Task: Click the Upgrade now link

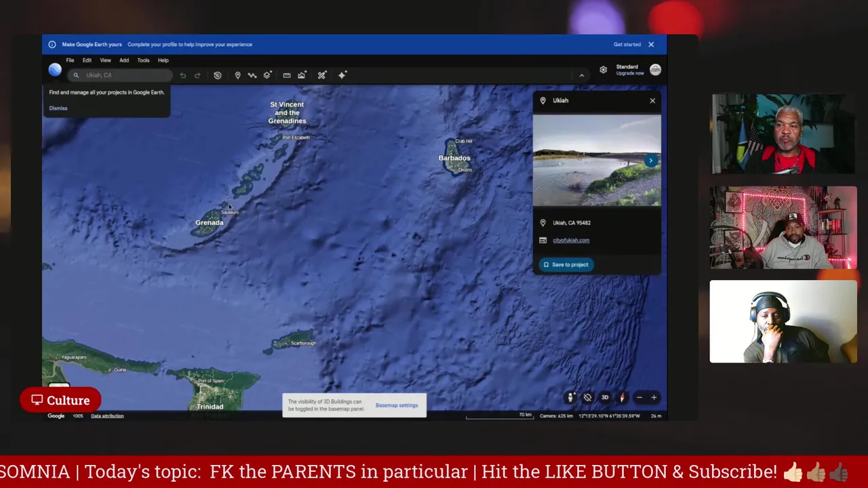Action: 630,73
